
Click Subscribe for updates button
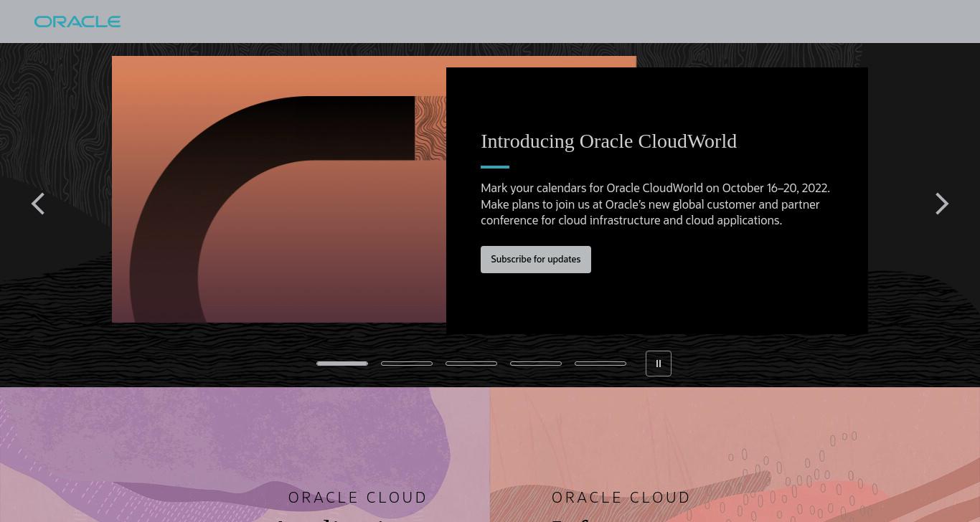pyautogui.click(x=536, y=260)
